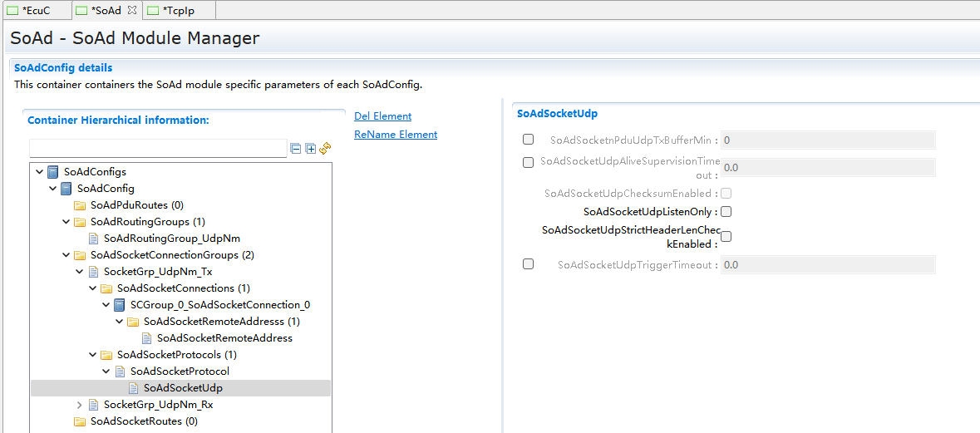Enable the SoAdSocketnPduUdpTxBufferMin checkbox
This screenshot has width=980, height=433.
pos(528,140)
